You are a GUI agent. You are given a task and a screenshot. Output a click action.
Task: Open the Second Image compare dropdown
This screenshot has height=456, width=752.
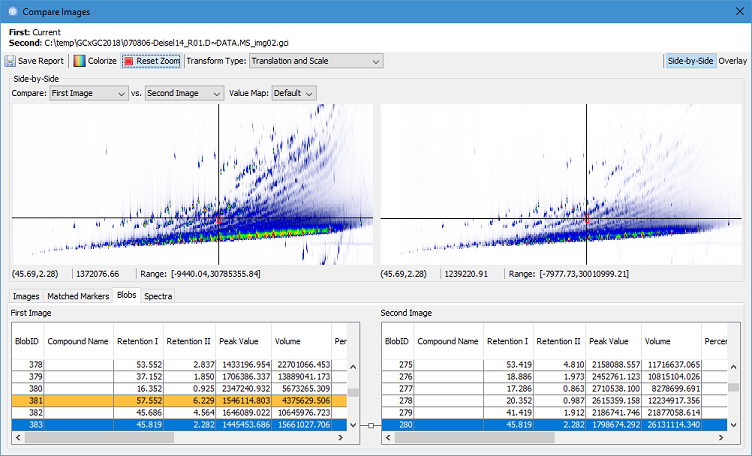click(184, 93)
